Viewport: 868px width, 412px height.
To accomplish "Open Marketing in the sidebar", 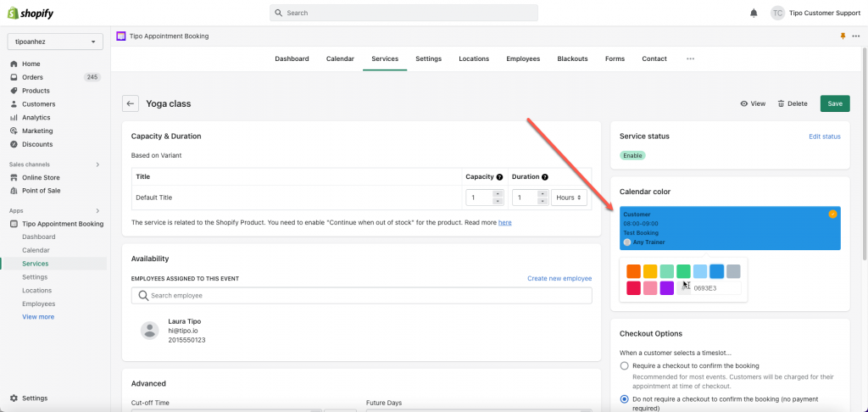I will coord(37,131).
